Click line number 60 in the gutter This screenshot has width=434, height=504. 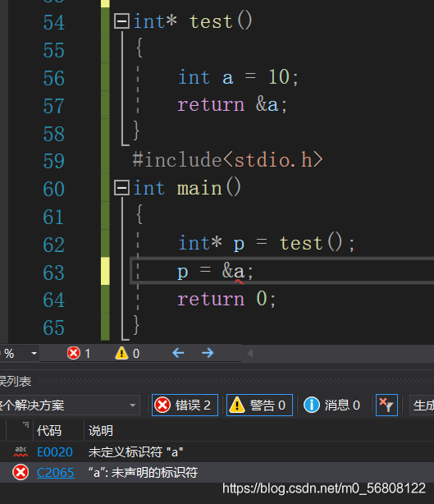(53, 189)
